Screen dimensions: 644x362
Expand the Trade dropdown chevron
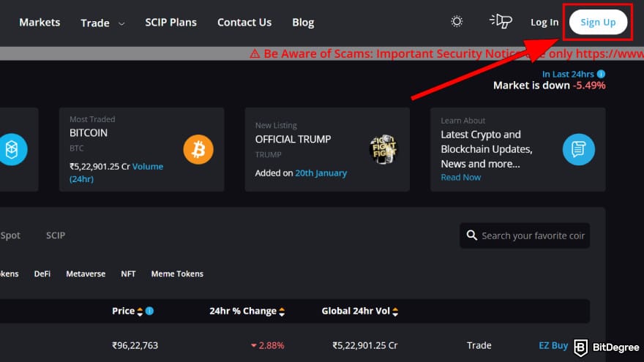point(121,24)
